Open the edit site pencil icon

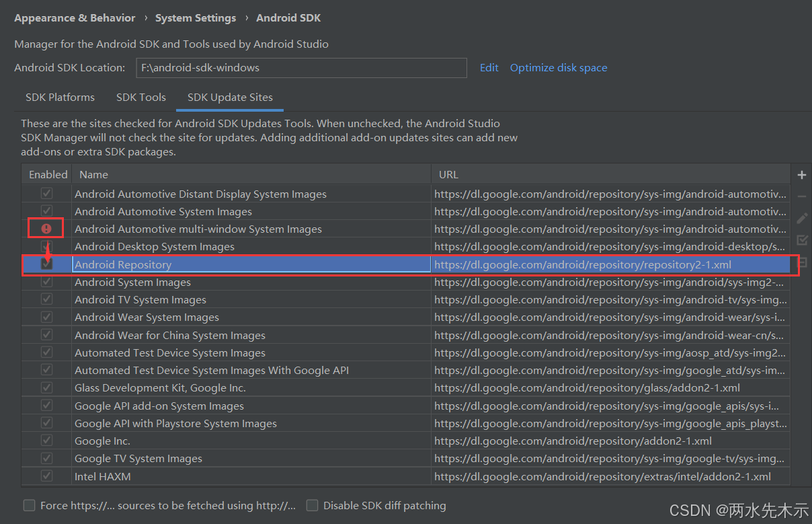[801, 217]
